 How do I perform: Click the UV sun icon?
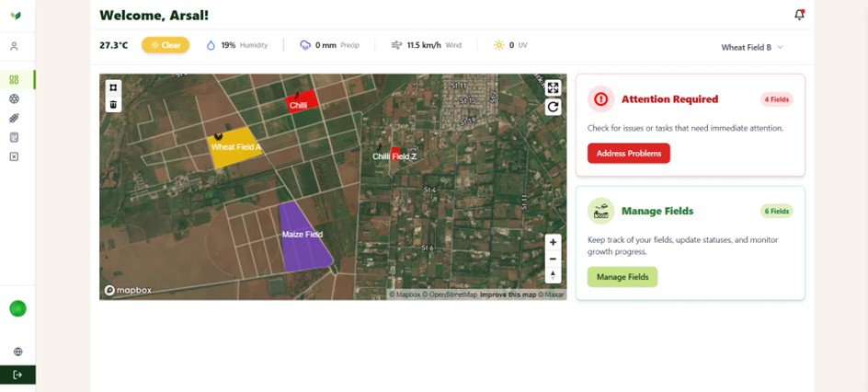click(x=498, y=45)
